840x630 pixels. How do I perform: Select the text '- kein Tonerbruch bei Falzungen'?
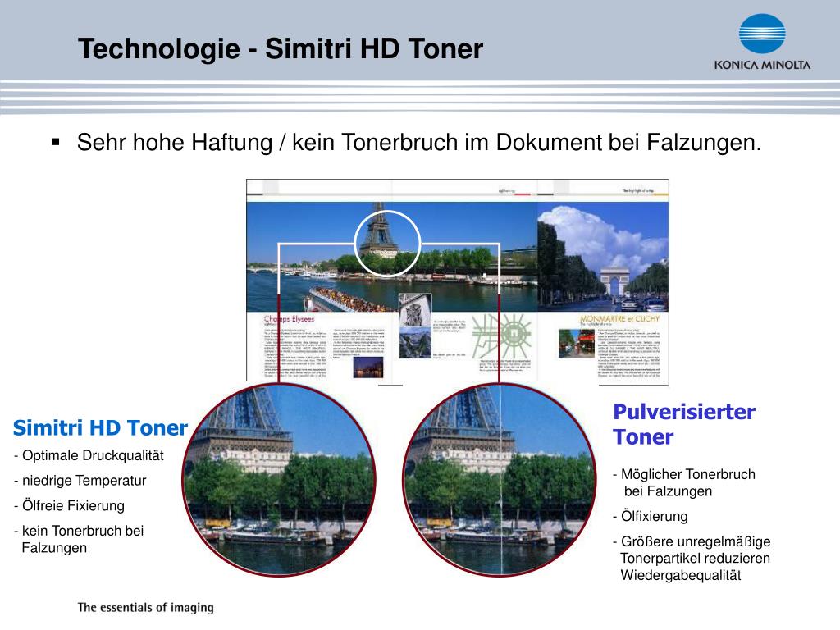pos(79,540)
